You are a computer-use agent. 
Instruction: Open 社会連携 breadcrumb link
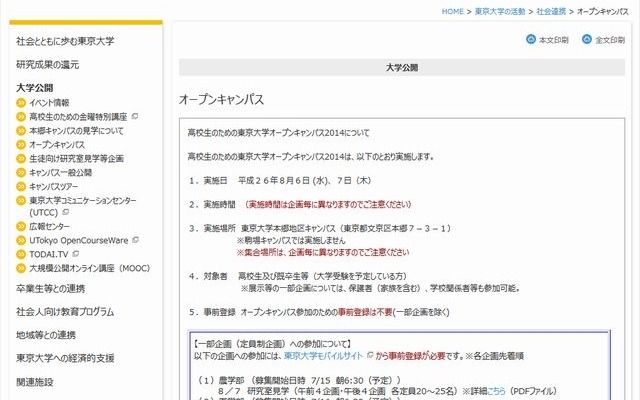pos(551,11)
